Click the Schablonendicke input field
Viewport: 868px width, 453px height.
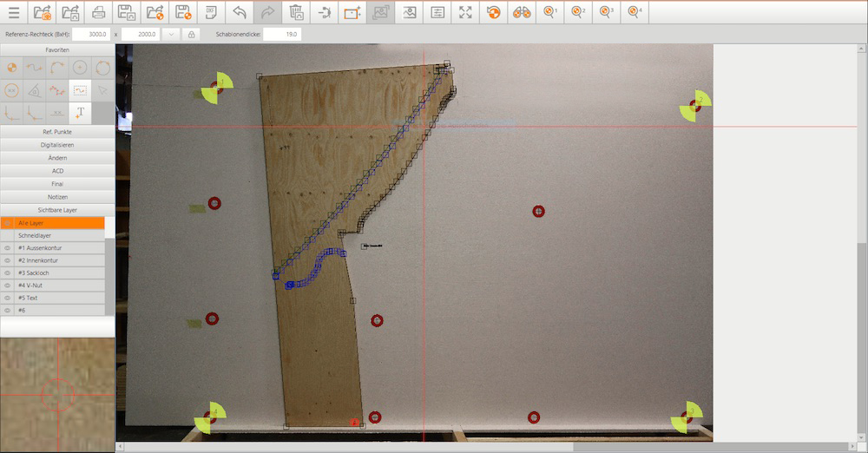280,34
